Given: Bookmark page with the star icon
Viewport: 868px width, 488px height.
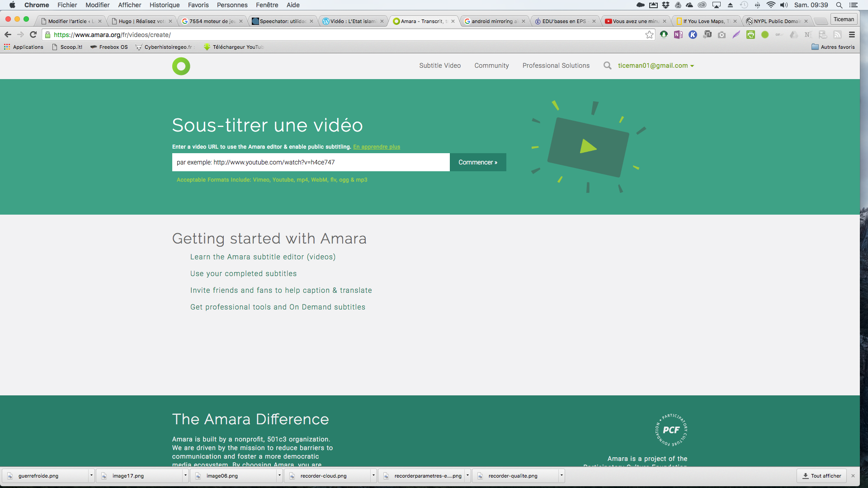Looking at the screenshot, I should pyautogui.click(x=649, y=35).
